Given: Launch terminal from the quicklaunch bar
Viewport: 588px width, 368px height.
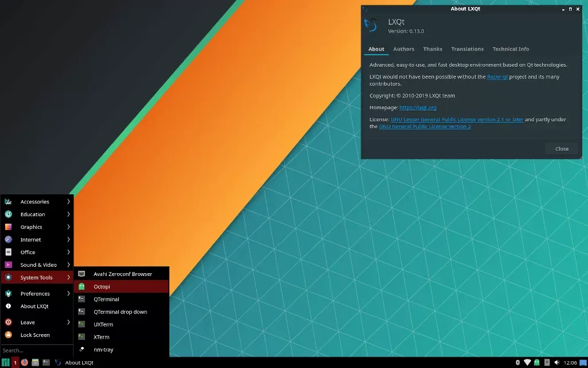Looking at the screenshot, I should (46, 362).
